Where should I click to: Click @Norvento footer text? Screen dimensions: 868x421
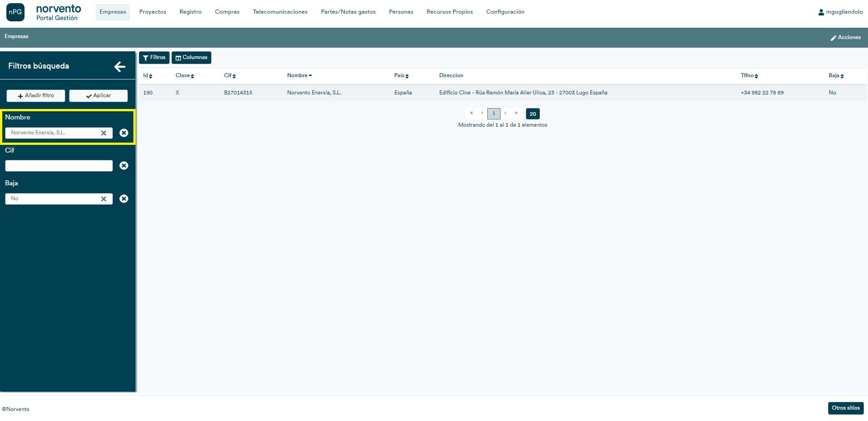point(16,409)
